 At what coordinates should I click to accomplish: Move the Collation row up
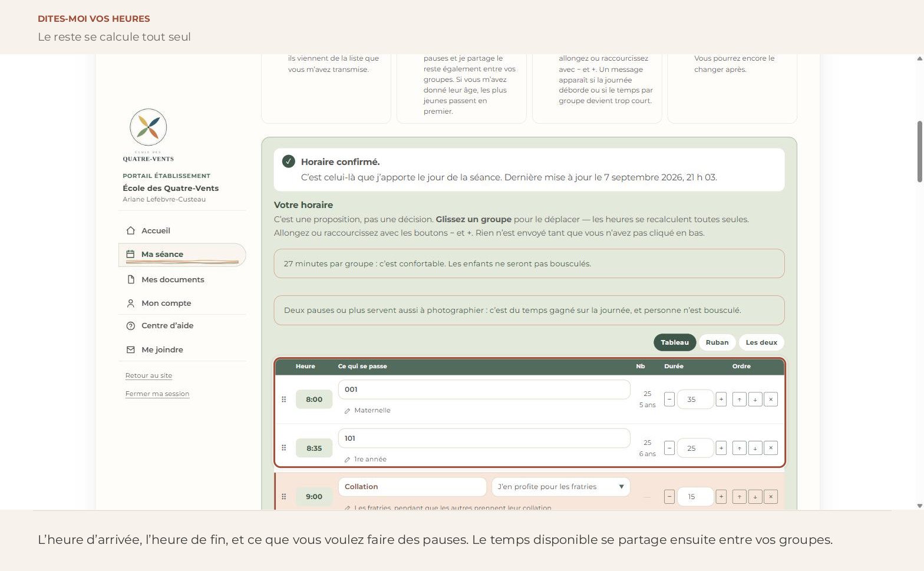tap(740, 497)
